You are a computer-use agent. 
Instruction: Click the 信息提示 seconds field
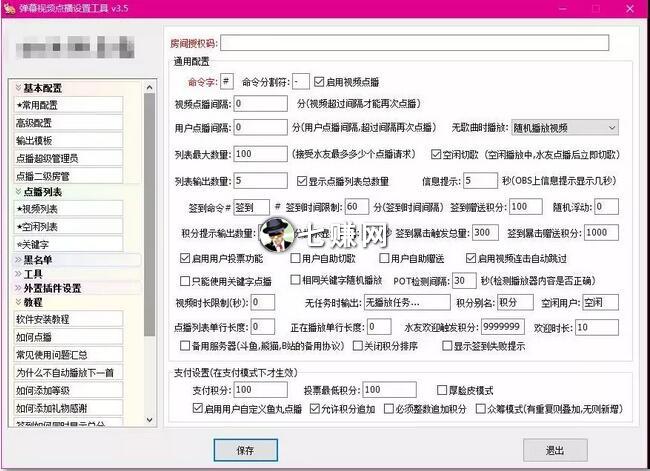click(480, 180)
